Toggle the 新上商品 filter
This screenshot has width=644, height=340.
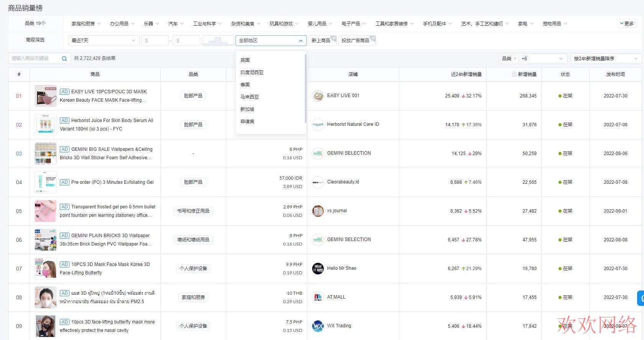pos(323,40)
